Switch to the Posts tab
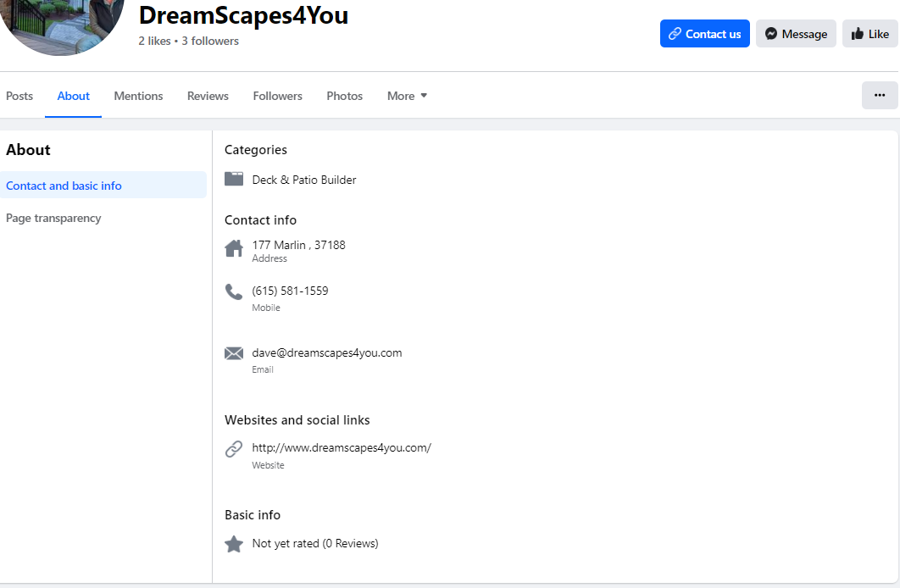 coord(19,96)
